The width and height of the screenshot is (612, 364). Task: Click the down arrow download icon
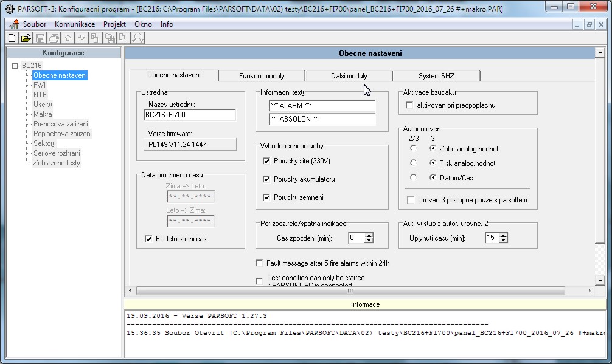point(82,38)
